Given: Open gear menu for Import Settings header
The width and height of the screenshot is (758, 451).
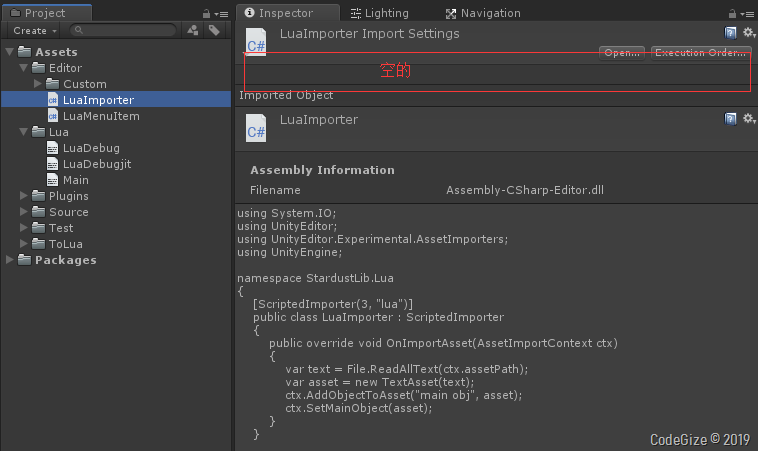Looking at the screenshot, I should [749, 32].
